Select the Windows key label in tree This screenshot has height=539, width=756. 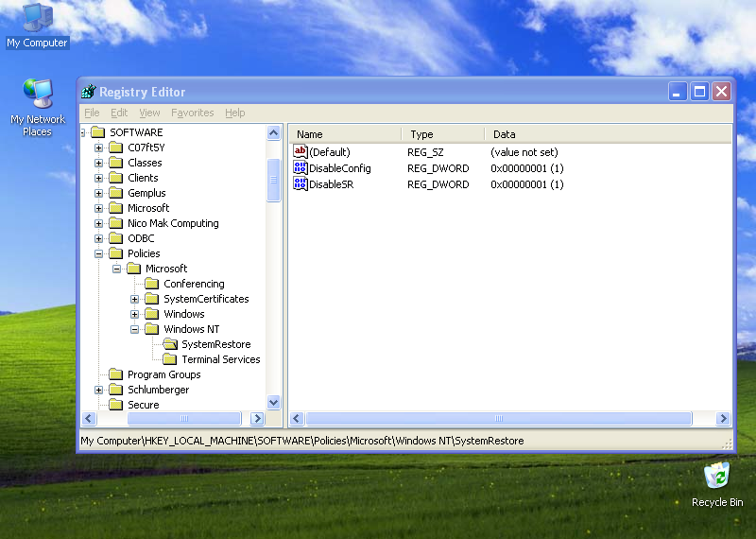click(184, 314)
